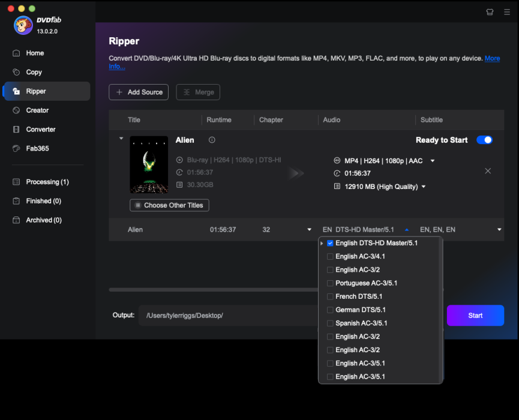The height and width of the screenshot is (420, 519).
Task: Click the Fab365 sidebar icon
Action: tap(16, 148)
